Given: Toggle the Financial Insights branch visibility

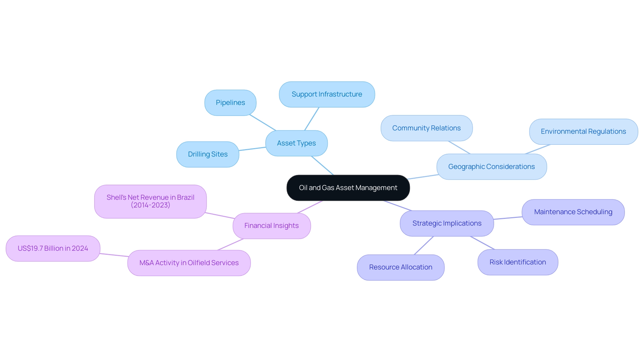Looking at the screenshot, I should tap(272, 225).
